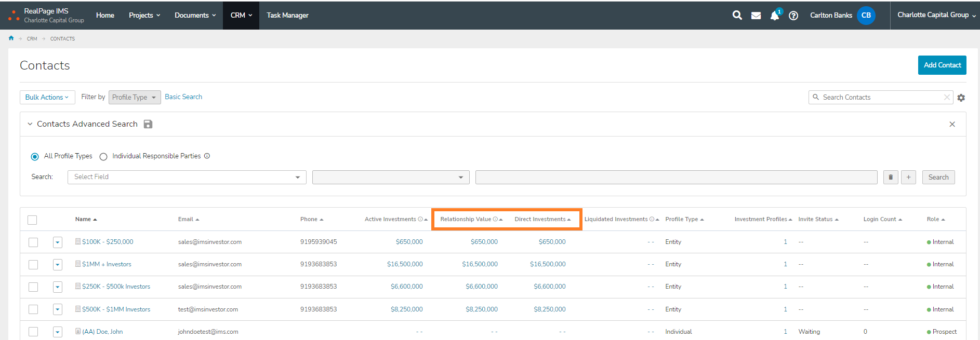The width and height of the screenshot is (980, 340).
Task: Check the (AA) Doe, John row checkbox
Action: [x=33, y=332]
